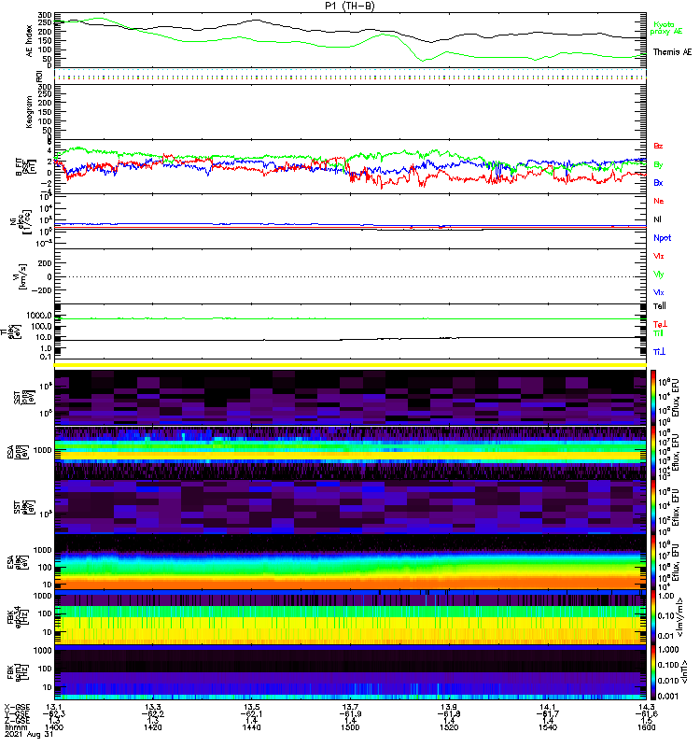Click the "13.9" X-GSE position value
The image size is (700, 747).
(x=449, y=707)
